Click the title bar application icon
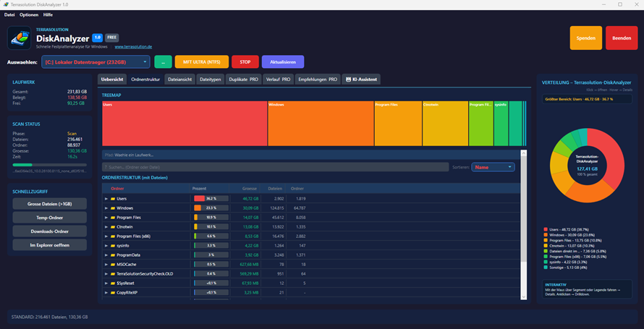 point(5,4)
